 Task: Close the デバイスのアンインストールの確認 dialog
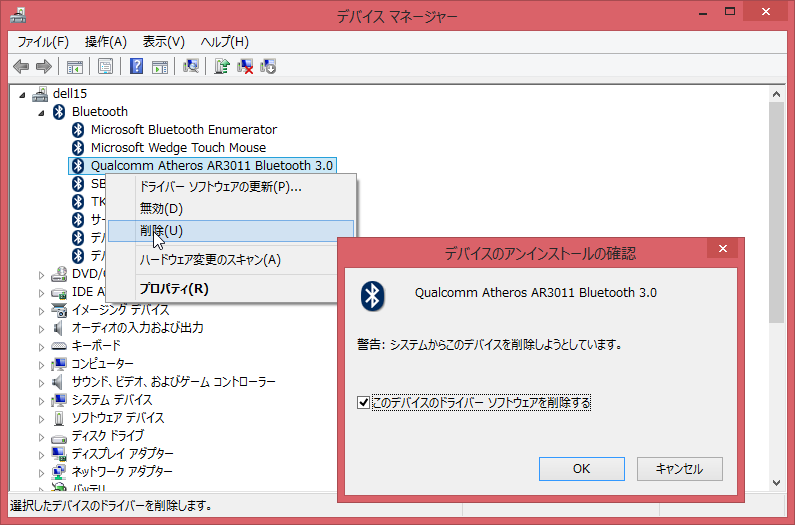click(x=722, y=249)
